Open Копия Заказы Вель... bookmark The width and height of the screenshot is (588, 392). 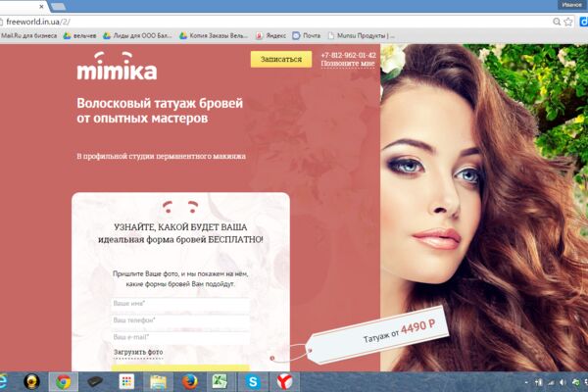214,35
